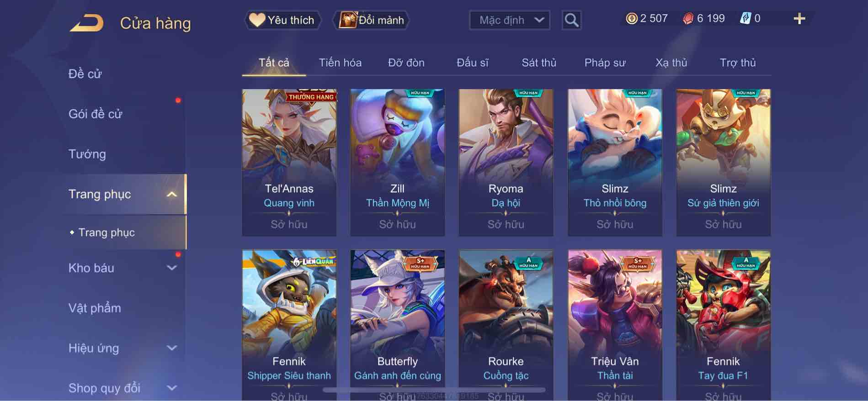Image resolution: width=868 pixels, height=401 pixels.
Task: Open the search magnifier icon
Action: point(571,20)
